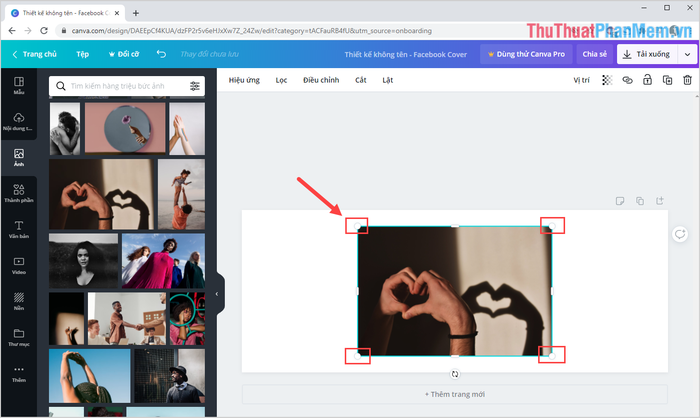Click the browser back arrow

coord(12,30)
